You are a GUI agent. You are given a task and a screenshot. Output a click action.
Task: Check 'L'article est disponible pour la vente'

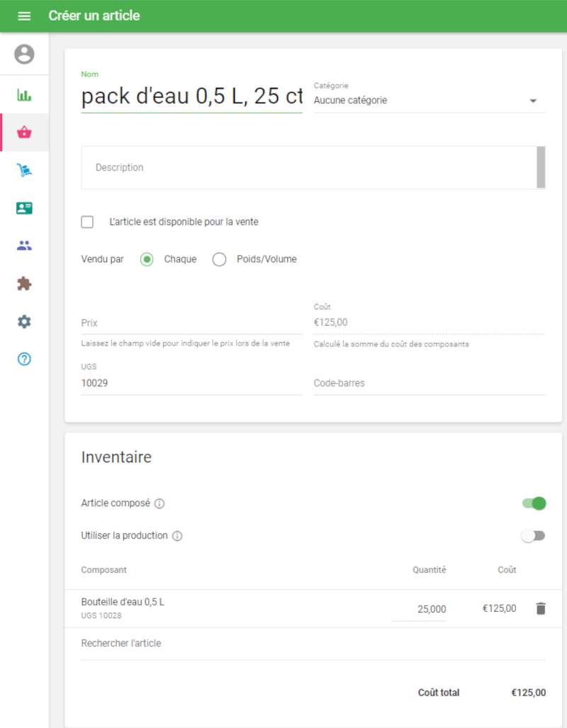88,222
